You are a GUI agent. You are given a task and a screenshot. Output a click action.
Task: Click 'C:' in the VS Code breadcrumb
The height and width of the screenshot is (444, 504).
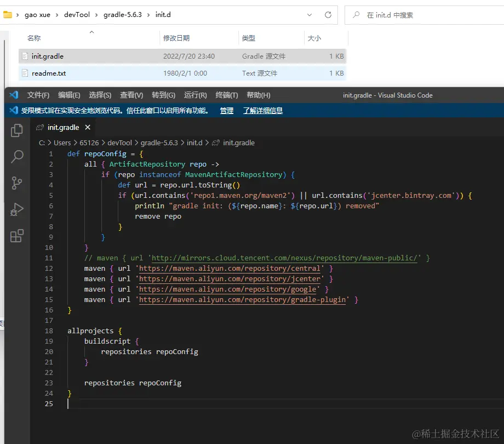click(42, 143)
